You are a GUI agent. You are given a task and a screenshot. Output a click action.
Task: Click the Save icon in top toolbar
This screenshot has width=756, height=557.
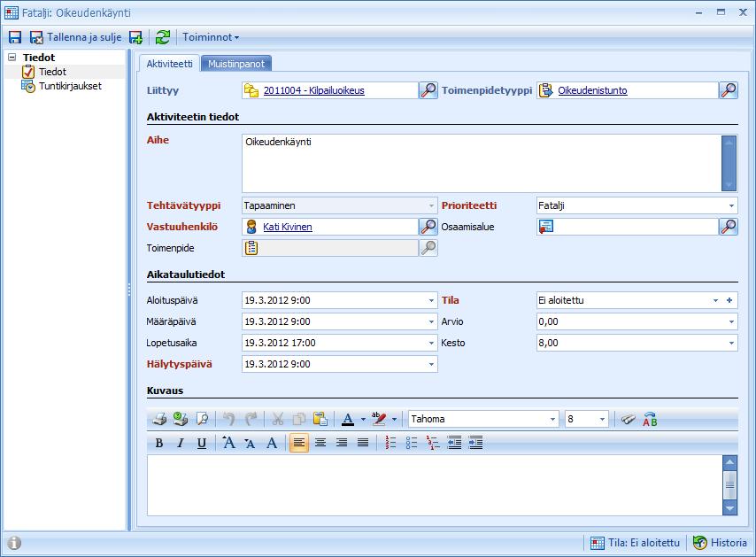[x=15, y=37]
